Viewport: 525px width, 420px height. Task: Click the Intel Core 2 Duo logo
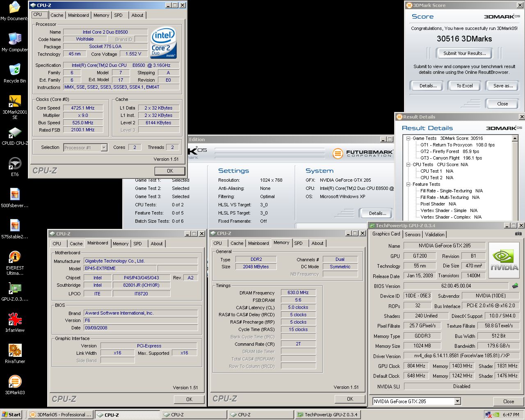(x=163, y=43)
